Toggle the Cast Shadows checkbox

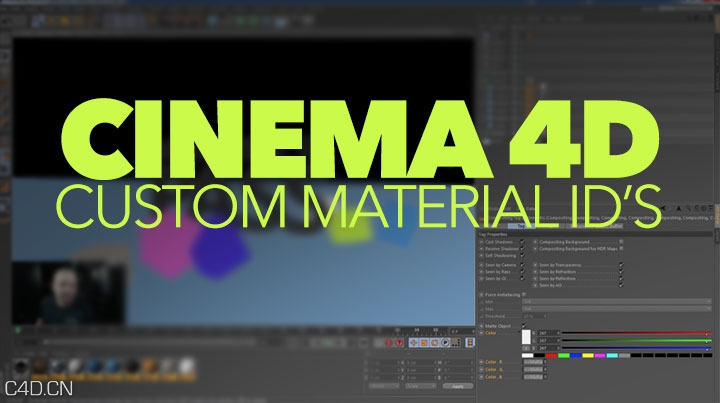[x=522, y=242]
